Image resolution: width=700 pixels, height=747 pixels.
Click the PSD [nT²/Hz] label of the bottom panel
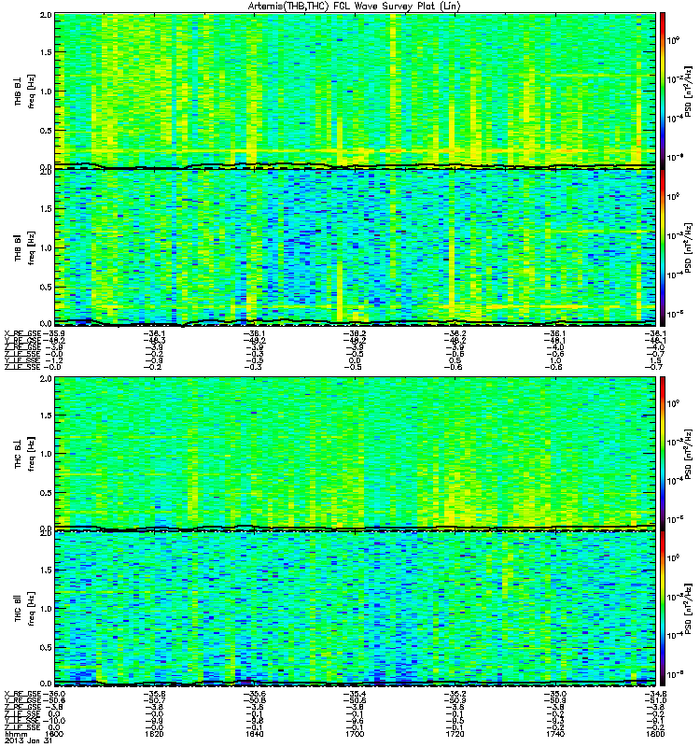tap(688, 609)
